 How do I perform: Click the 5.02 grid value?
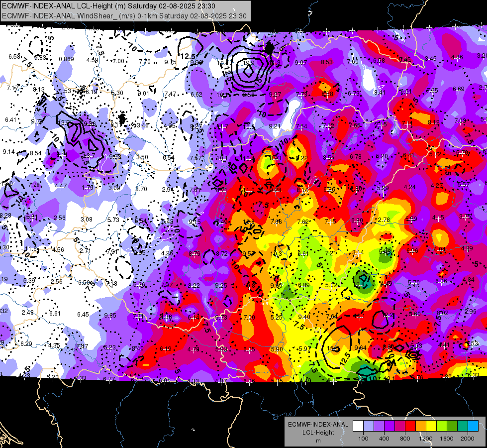point(331,285)
